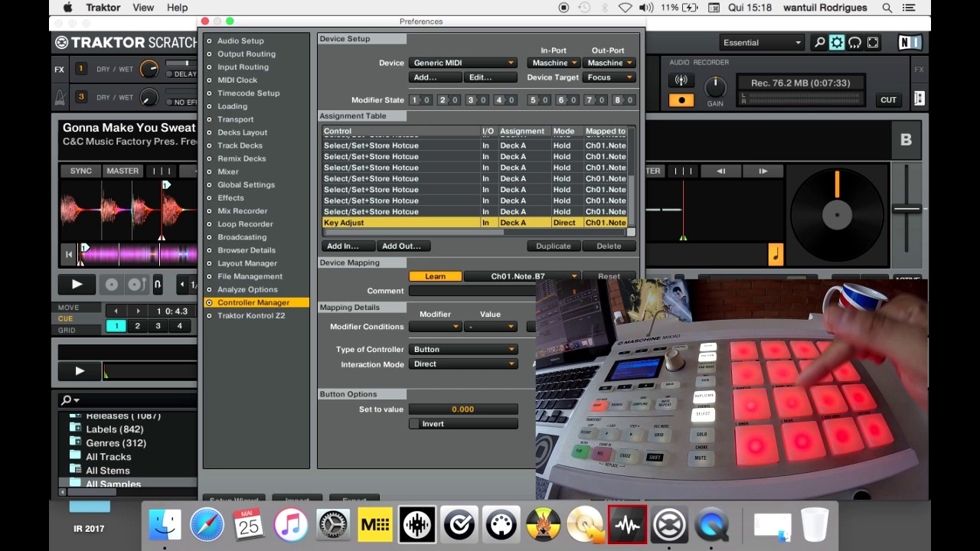980x551 pixels.
Task: Open Device Target Focus dropdown
Action: click(x=609, y=77)
